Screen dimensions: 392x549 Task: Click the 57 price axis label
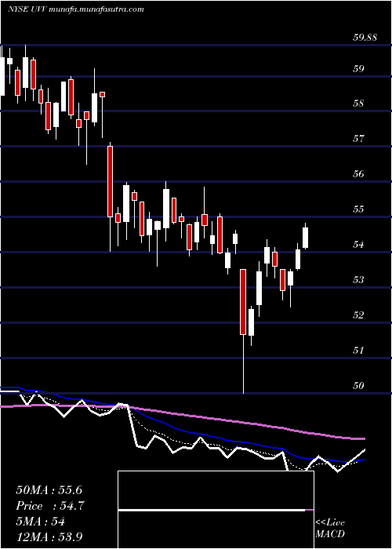[x=358, y=139]
